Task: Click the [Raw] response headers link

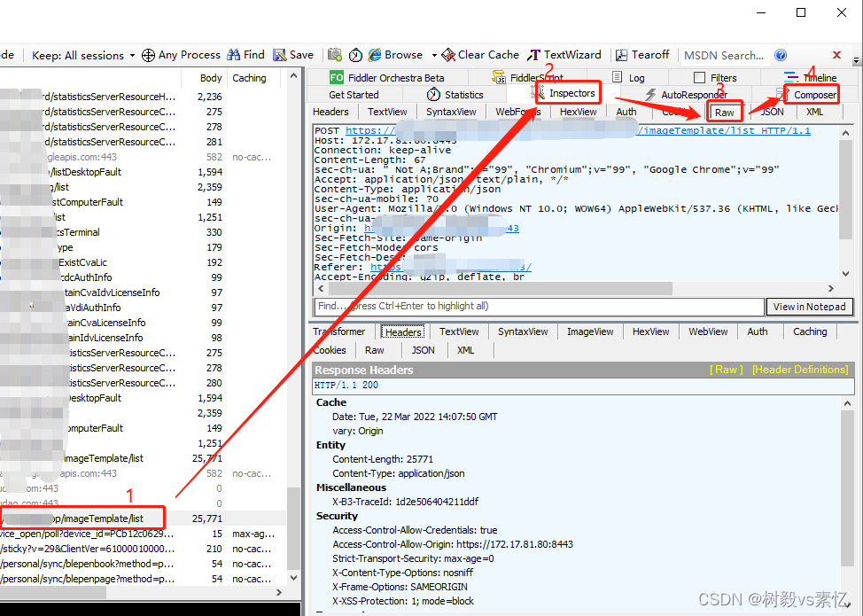Action: pyautogui.click(x=726, y=370)
